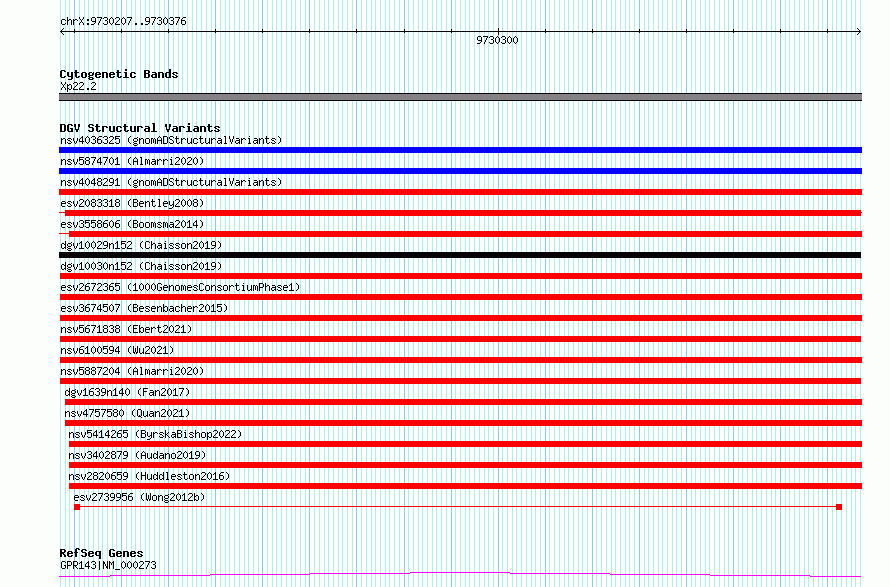The height and width of the screenshot is (587, 890).
Task: Open variant nsv2820659 (Huddleston2016)
Action: pyautogui.click(x=149, y=476)
